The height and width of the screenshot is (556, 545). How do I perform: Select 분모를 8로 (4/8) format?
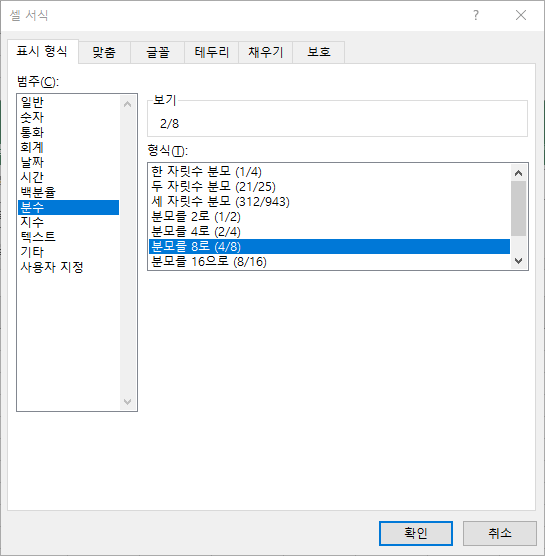pyautogui.click(x=329, y=246)
